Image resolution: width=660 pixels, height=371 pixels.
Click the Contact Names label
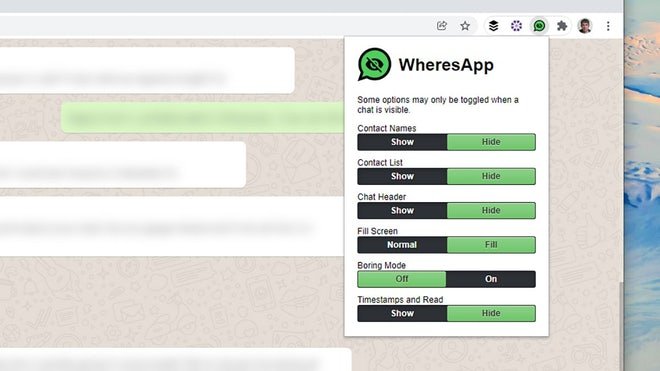click(386, 128)
